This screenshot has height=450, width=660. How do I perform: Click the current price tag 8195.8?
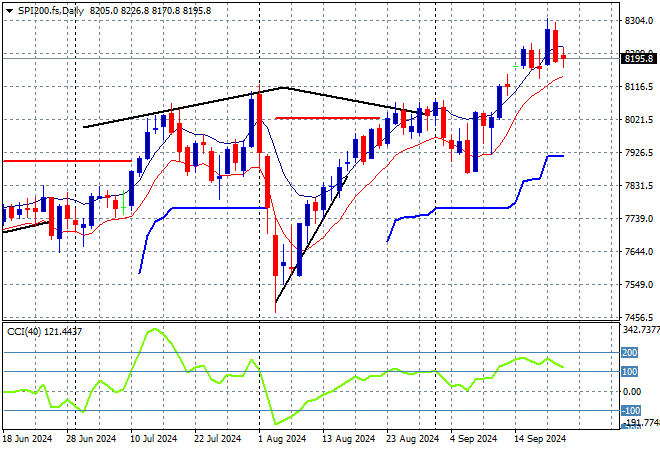(x=639, y=59)
